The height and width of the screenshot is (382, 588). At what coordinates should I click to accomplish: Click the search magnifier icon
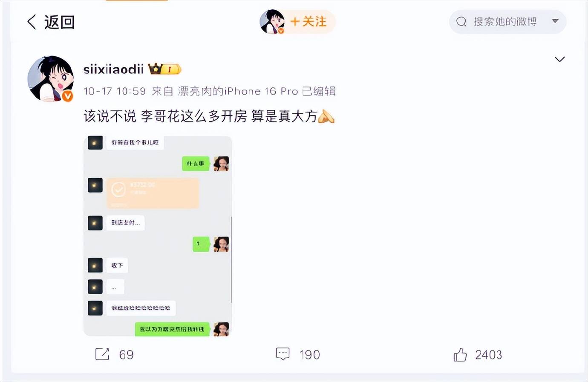point(461,21)
